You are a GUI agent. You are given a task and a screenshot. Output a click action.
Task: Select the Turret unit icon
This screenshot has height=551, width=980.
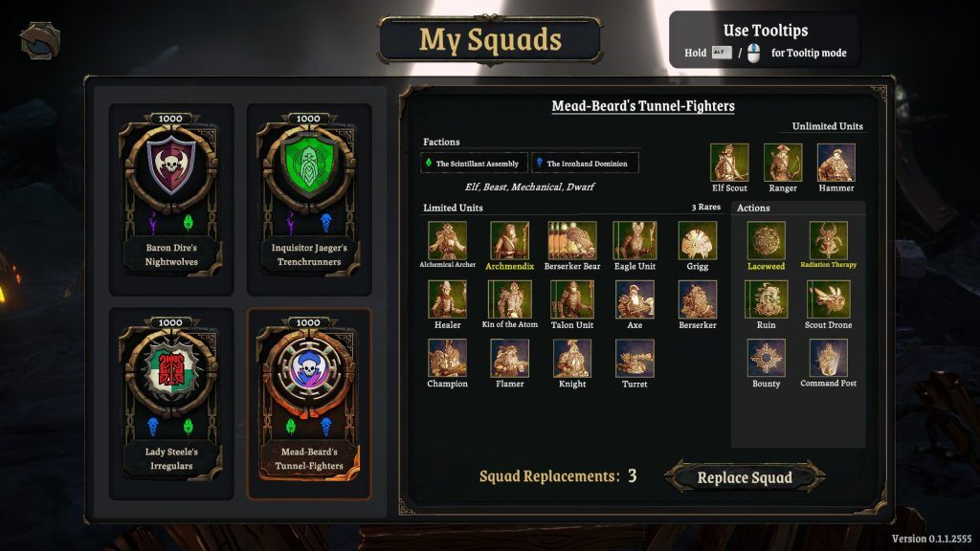(635, 358)
